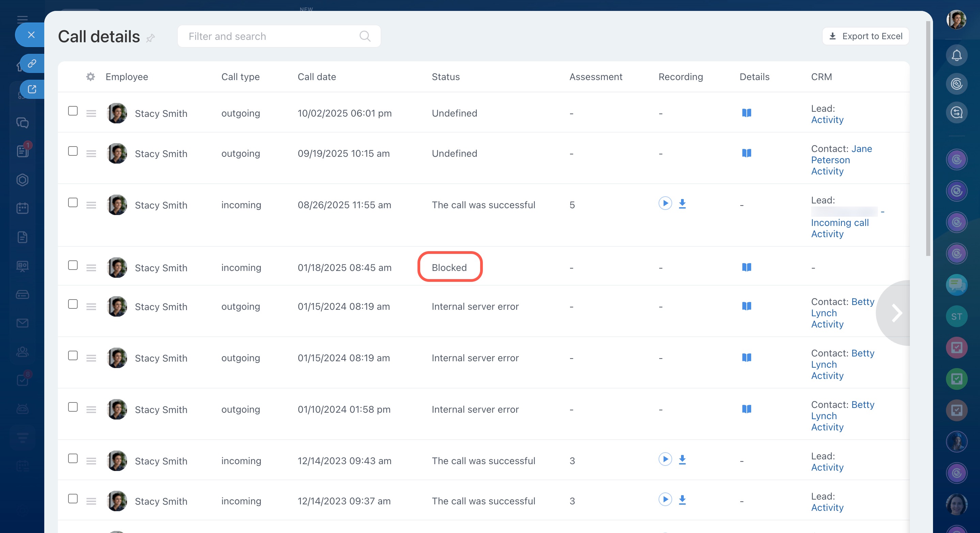This screenshot has width=980, height=533.
Task: Export the call list to Excel
Action: (866, 36)
